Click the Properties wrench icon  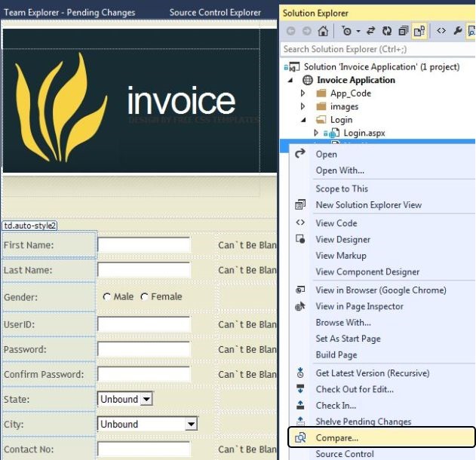coord(457,31)
